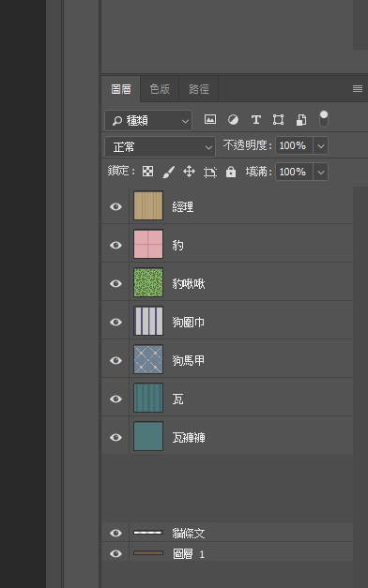Image resolution: width=368 pixels, height=588 pixels.
Task: Hide the 瓦褲褲 layer
Action: 115,437
